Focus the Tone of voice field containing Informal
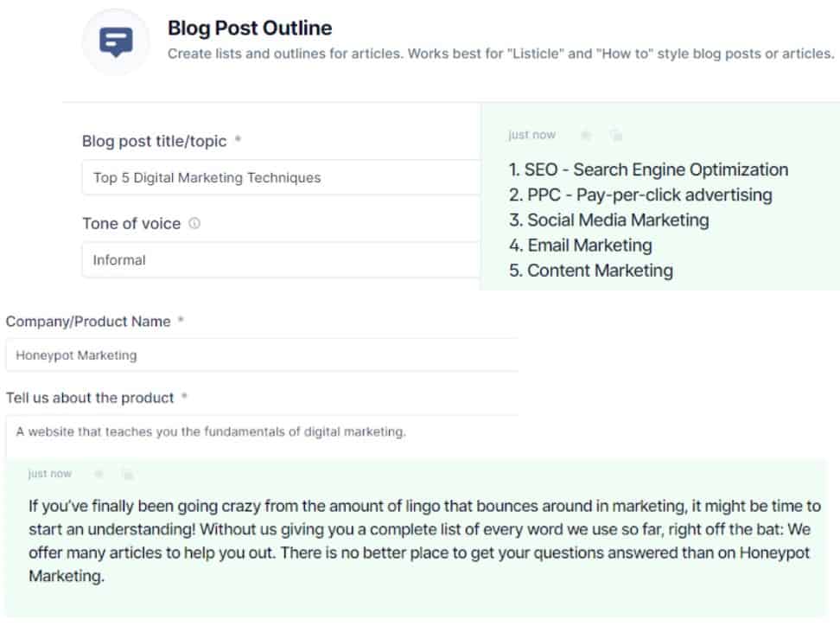Viewport: 840px width, 626px height. click(x=282, y=260)
